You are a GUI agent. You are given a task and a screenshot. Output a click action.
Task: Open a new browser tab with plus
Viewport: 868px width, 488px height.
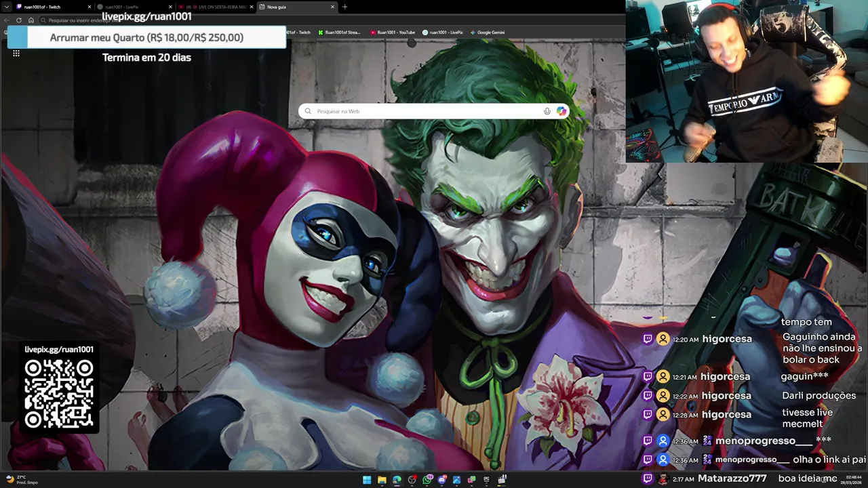[x=344, y=7]
